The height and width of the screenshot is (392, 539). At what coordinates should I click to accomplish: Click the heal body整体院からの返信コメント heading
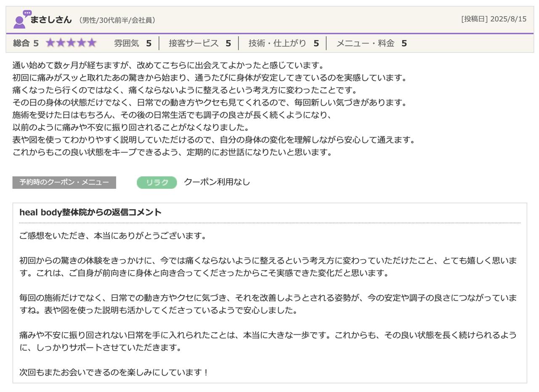coord(90,212)
